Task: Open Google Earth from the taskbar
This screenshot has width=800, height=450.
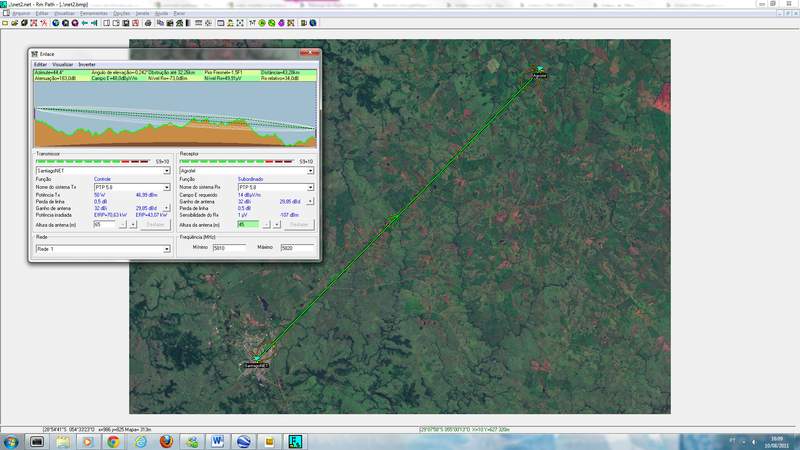Action: 243,442
